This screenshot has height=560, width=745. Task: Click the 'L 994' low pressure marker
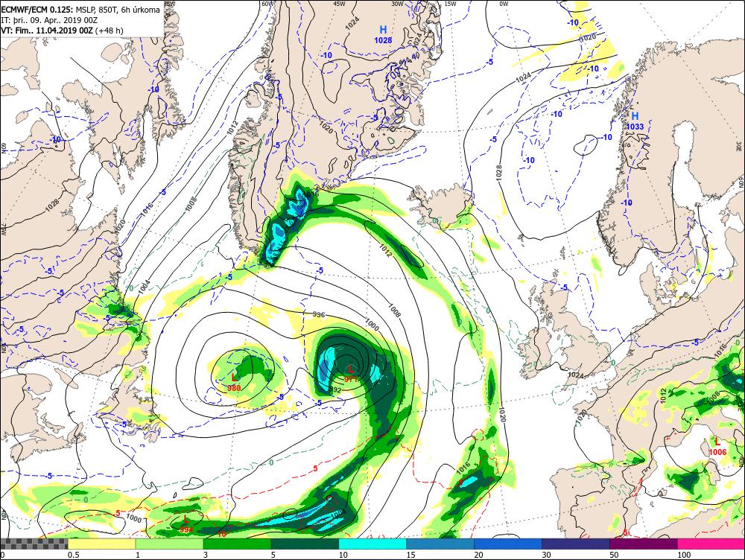(x=187, y=524)
